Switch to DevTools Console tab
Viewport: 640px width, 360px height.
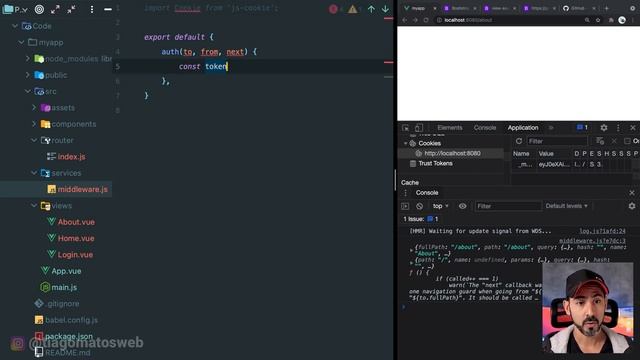click(485, 128)
